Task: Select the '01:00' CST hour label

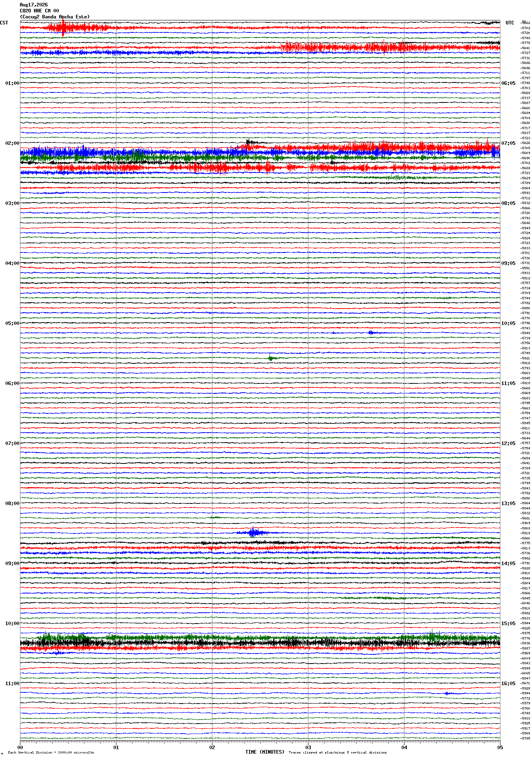Action: (12, 83)
